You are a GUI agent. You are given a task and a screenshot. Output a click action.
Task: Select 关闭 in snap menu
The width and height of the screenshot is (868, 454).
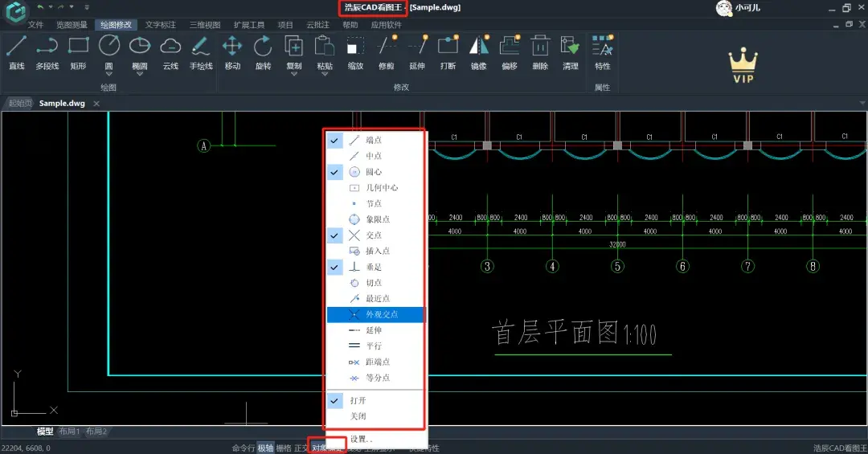(376, 416)
